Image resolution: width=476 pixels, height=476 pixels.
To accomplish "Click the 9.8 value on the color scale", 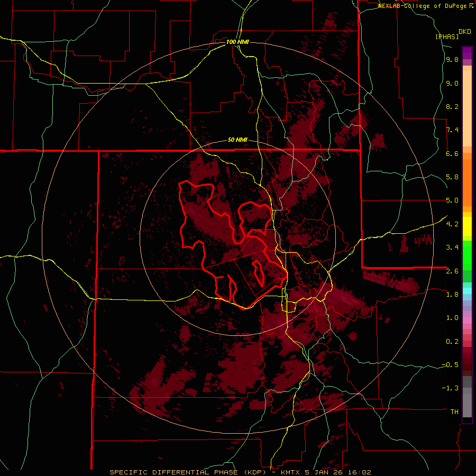I will tap(452, 60).
